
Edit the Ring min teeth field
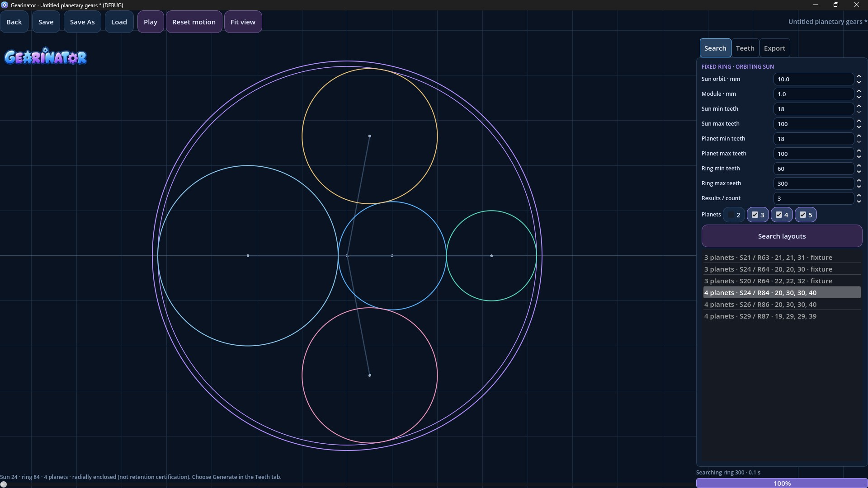click(813, 169)
